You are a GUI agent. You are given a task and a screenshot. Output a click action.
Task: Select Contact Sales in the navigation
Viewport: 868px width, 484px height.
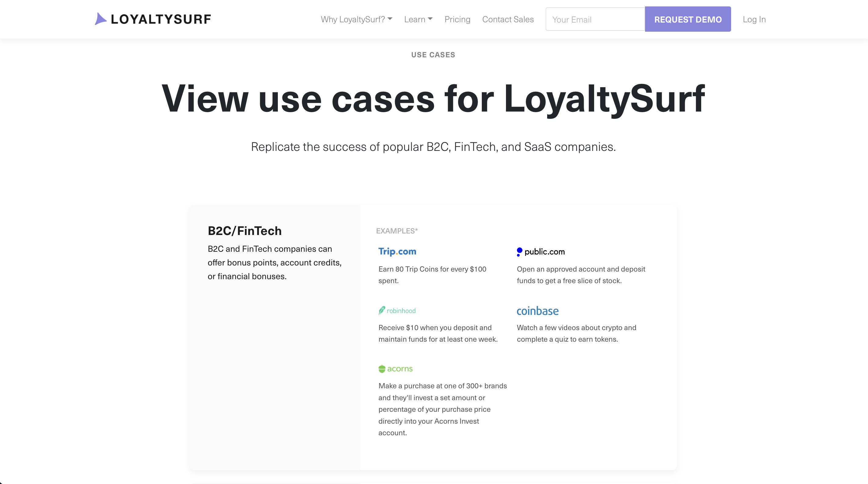tap(508, 19)
